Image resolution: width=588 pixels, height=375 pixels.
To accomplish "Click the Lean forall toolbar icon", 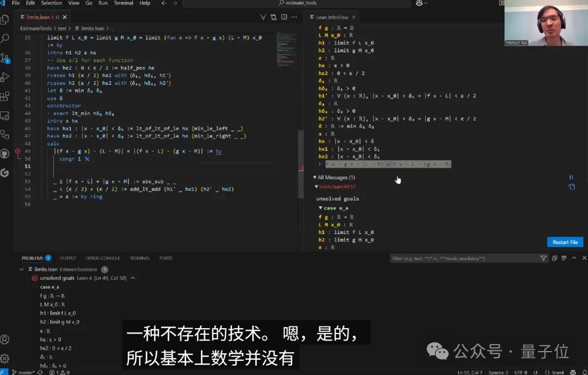I will (263, 17).
